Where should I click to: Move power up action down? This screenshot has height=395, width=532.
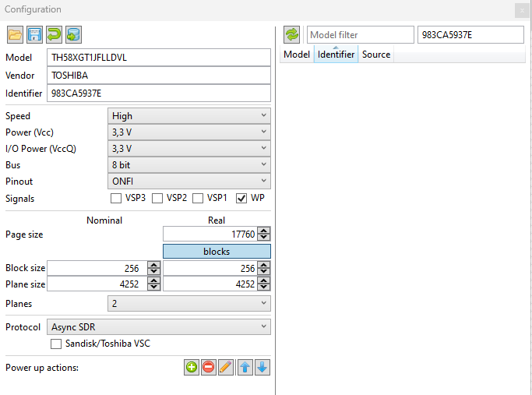tap(262, 367)
